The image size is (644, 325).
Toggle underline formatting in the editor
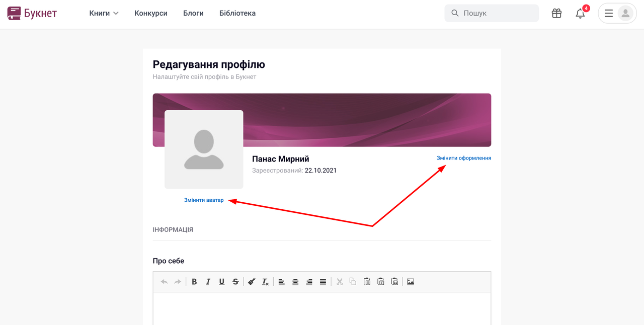[x=222, y=282]
